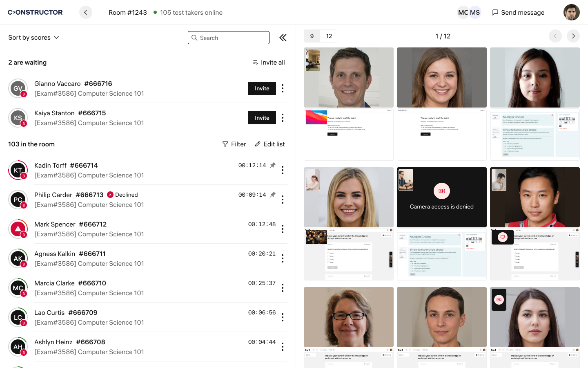Open the Filter icon above the room list
588x368 pixels.
click(225, 144)
